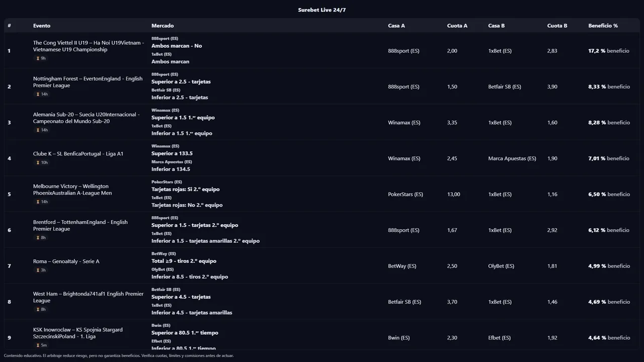
Task: Click Marca Apuestas (ES) in Casa B column
Action: tap(512, 158)
